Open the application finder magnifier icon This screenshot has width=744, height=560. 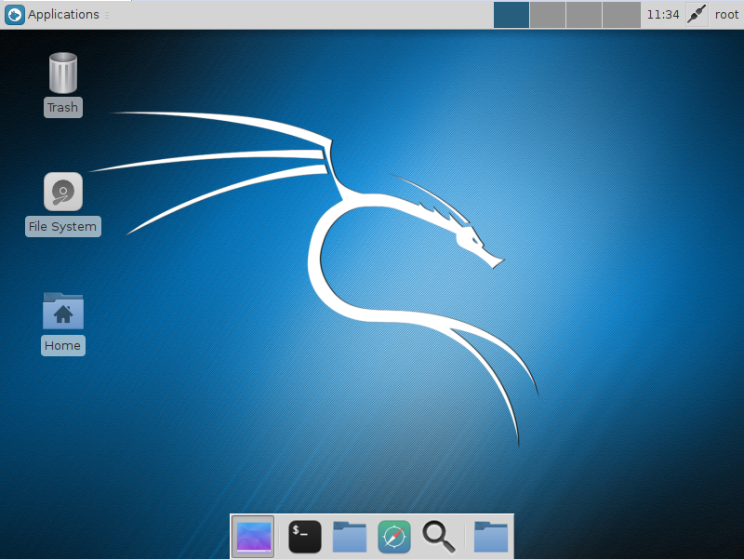coord(439,538)
